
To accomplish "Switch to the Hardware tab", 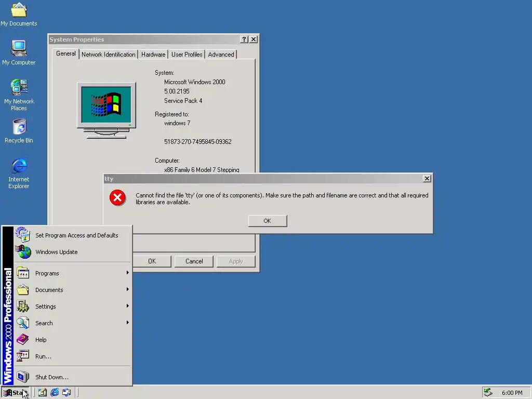I will (153, 55).
